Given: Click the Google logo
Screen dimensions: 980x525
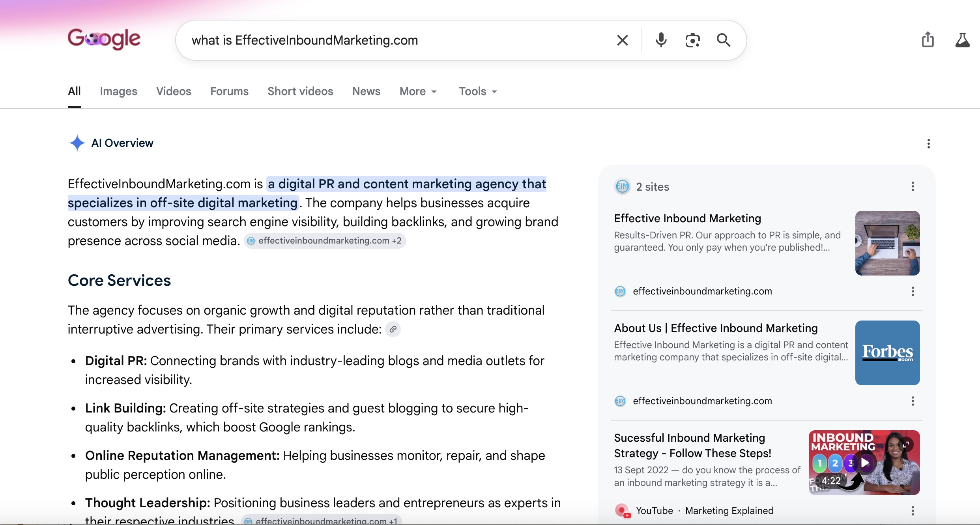Looking at the screenshot, I should pos(104,39).
